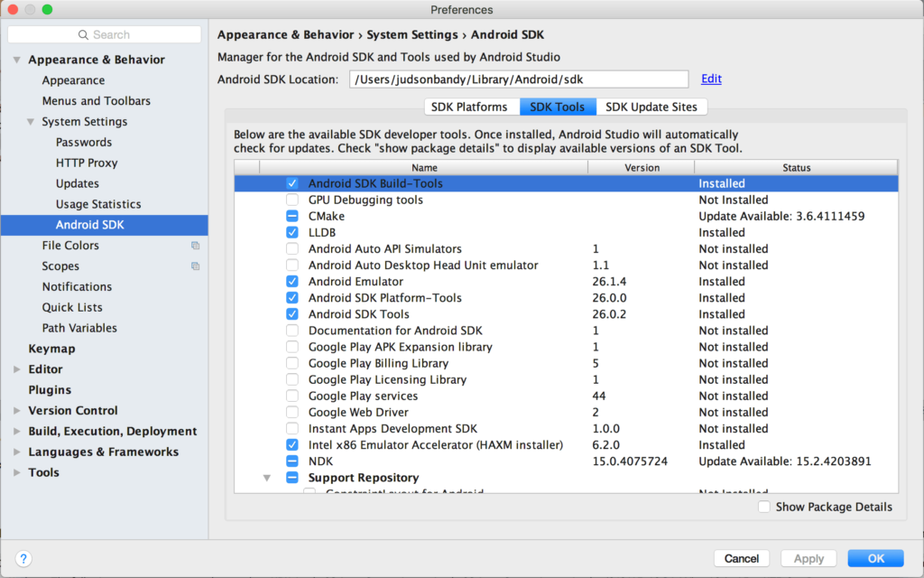Click the help question mark icon
924x578 pixels.
click(23, 558)
